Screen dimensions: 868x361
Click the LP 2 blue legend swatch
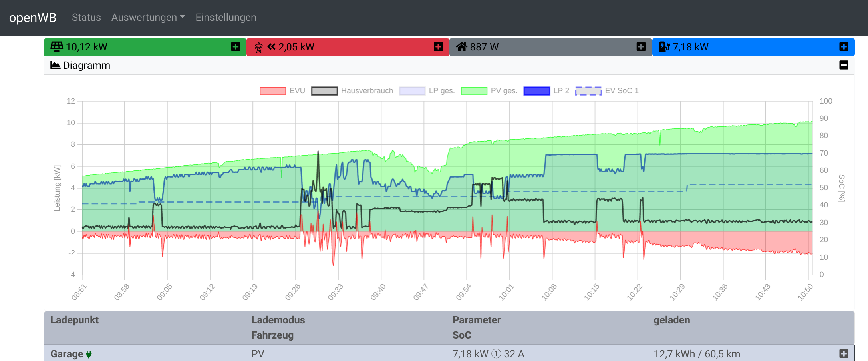click(x=536, y=91)
